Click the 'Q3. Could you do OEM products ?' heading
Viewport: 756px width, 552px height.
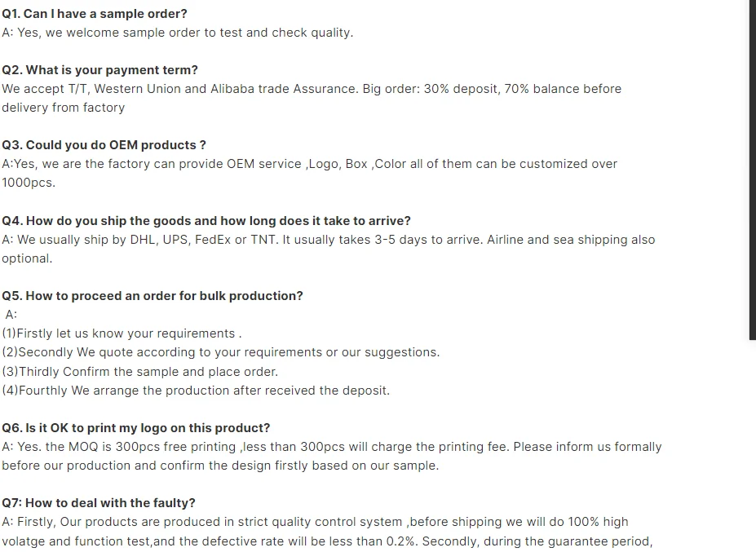click(104, 145)
